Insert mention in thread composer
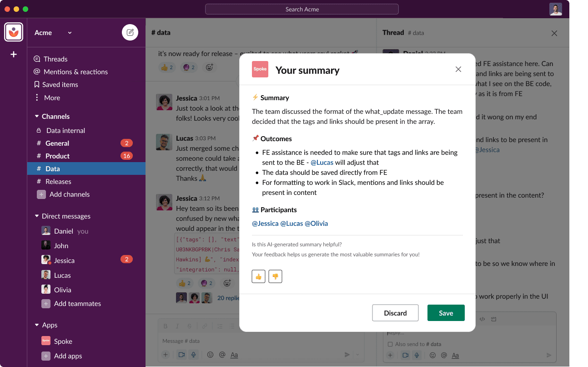588x367 pixels. tap(443, 355)
